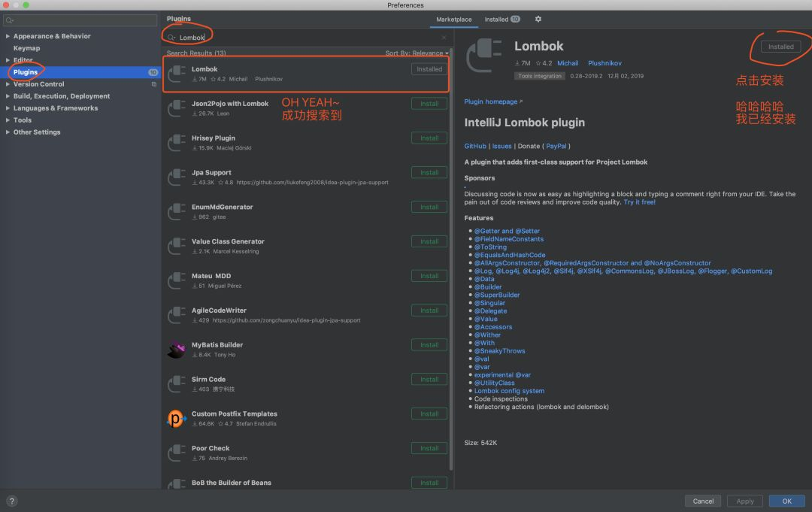Install the MyBatis Builder plugin
The height and width of the screenshot is (512, 812).
point(429,345)
